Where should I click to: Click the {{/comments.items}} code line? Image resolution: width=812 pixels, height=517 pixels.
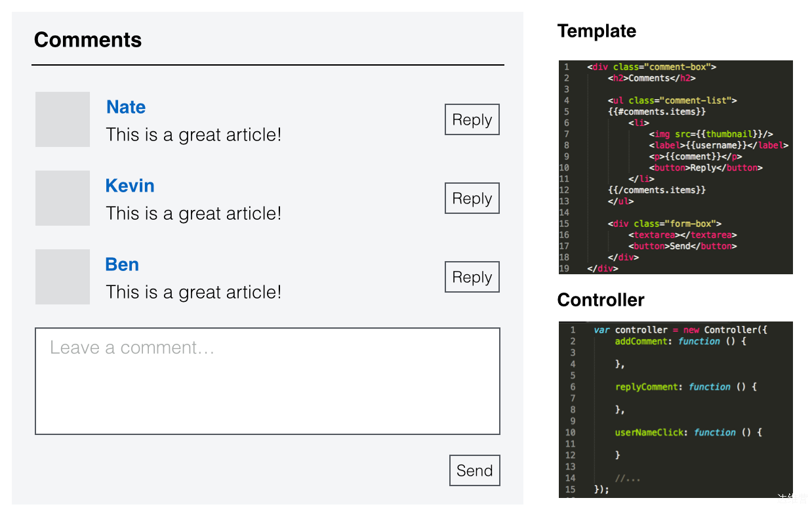[x=657, y=190]
